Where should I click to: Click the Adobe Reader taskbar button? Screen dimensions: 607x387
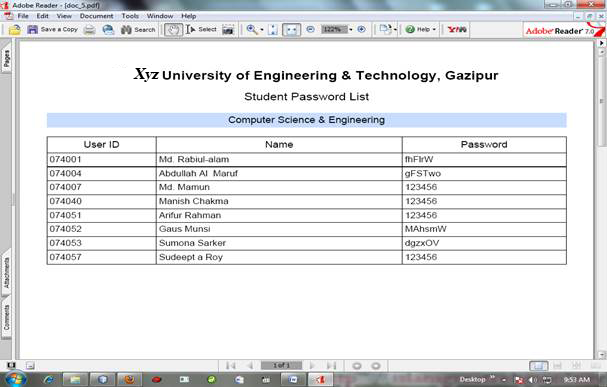320,380
